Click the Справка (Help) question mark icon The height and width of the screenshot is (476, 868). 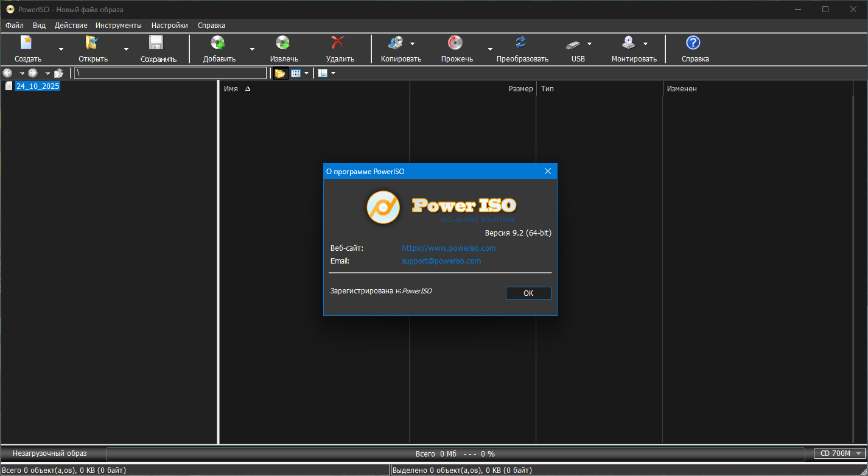pos(693,43)
